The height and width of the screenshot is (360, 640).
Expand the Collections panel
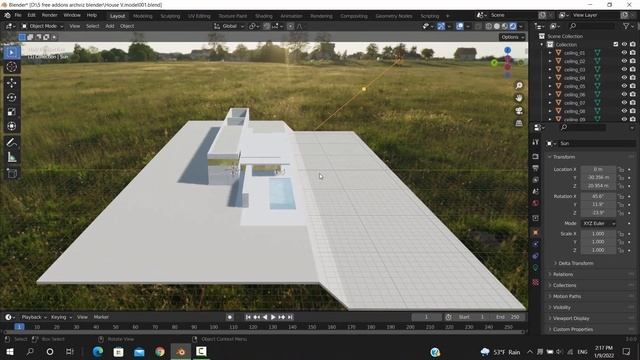[564, 285]
